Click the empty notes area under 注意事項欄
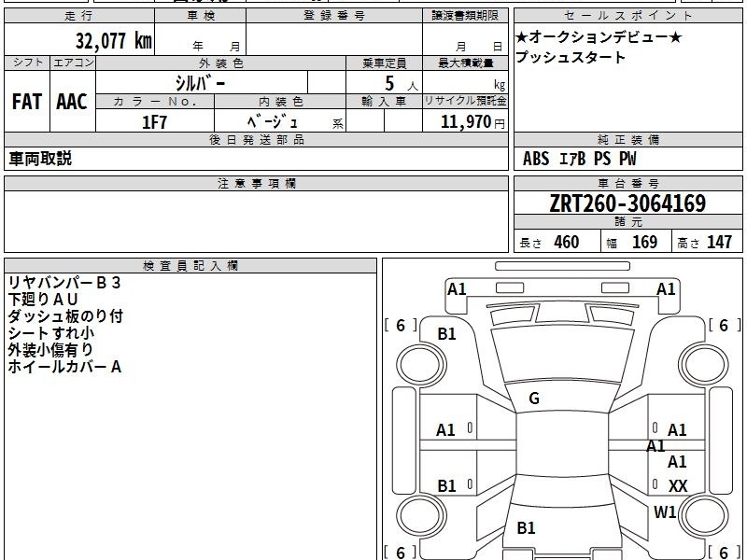The height and width of the screenshot is (560, 747). tap(256, 221)
